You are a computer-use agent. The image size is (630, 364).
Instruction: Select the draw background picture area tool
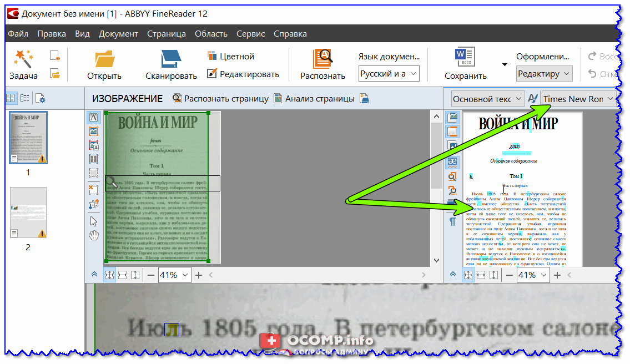pos(93,145)
